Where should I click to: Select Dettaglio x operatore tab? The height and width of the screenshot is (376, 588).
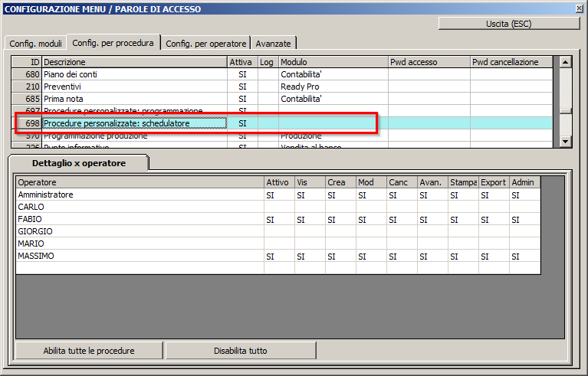point(79,163)
